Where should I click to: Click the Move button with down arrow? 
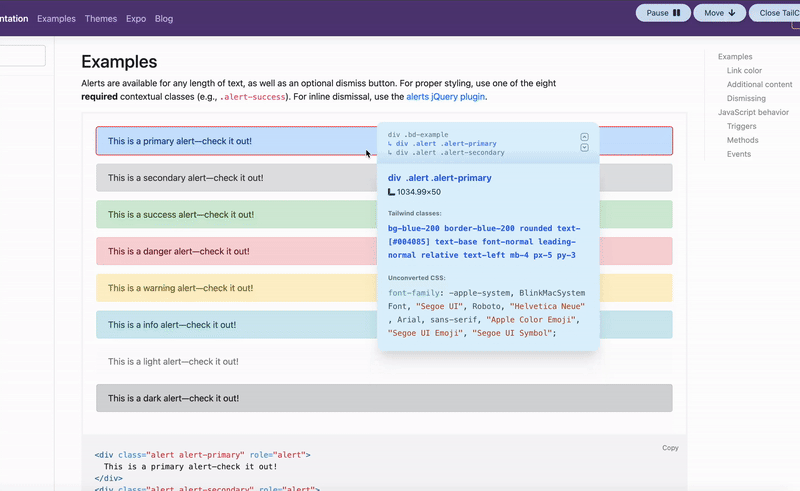[x=719, y=13]
